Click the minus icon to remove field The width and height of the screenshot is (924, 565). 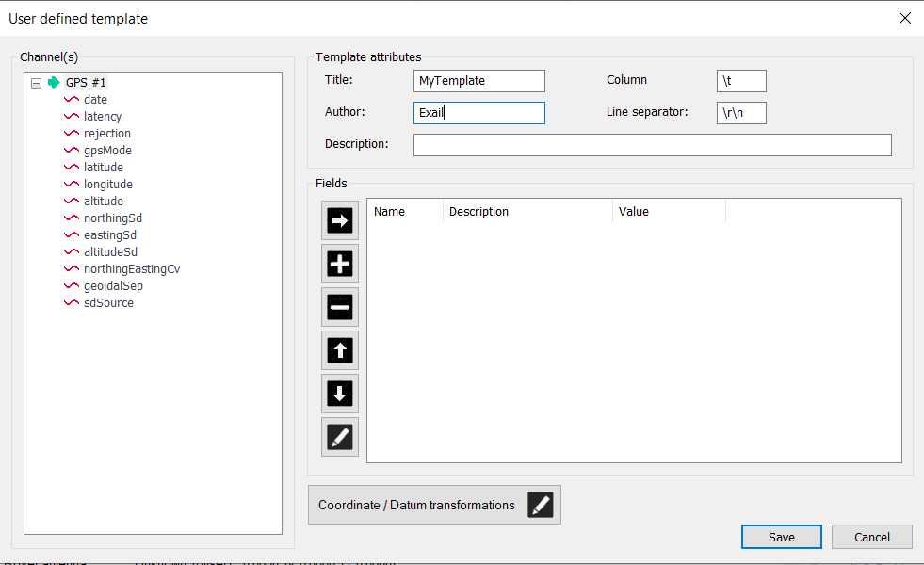(x=340, y=307)
